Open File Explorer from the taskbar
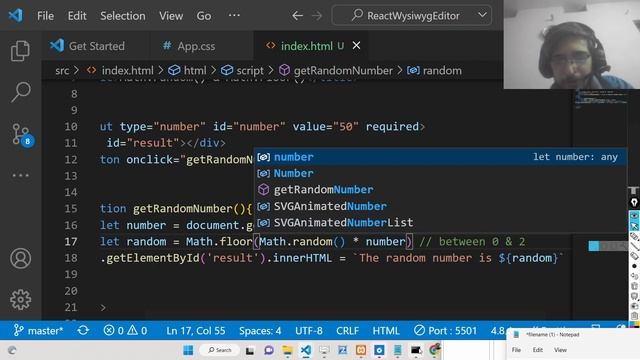640x360 pixels. coord(287,350)
